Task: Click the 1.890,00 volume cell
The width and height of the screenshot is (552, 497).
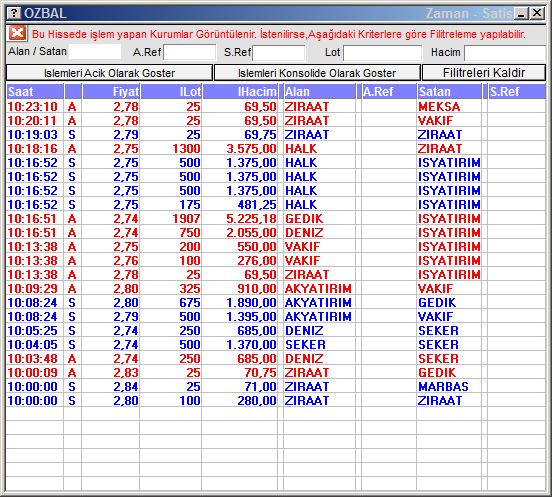Action: (251, 303)
